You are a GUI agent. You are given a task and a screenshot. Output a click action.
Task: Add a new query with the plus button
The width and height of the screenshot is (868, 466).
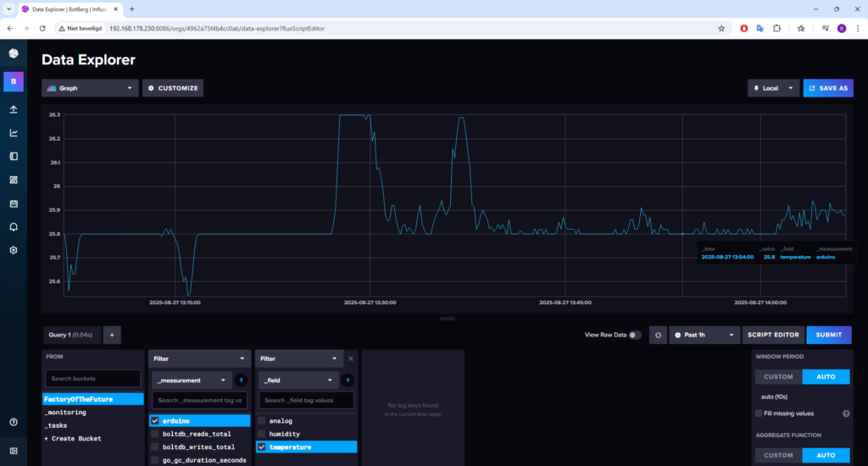[x=112, y=335]
